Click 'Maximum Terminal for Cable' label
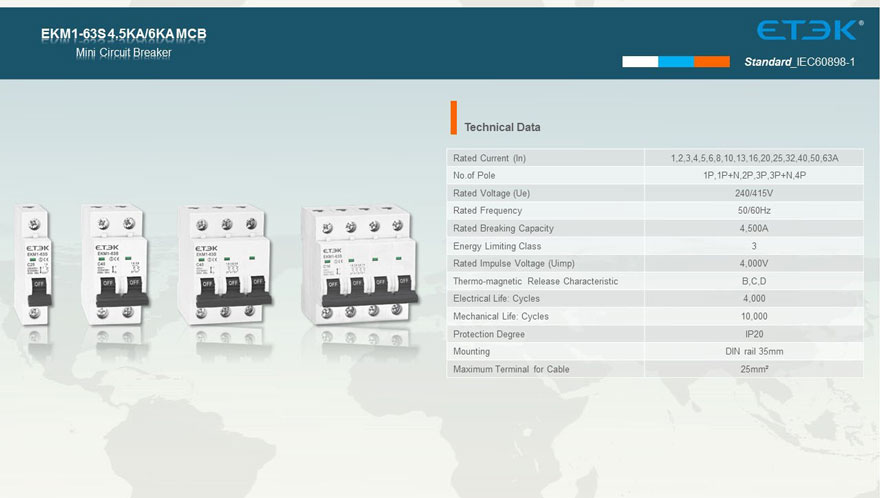This screenshot has width=880, height=498. [511, 369]
